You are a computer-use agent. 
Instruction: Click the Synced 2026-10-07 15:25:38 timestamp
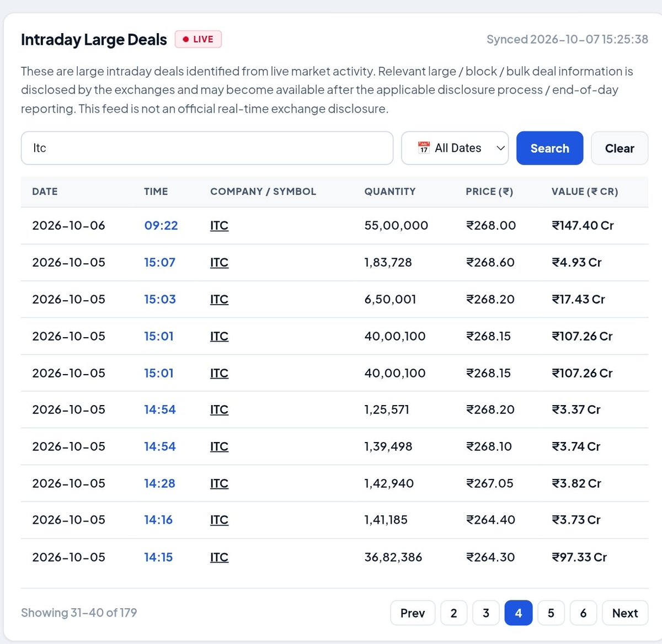pyautogui.click(x=567, y=39)
